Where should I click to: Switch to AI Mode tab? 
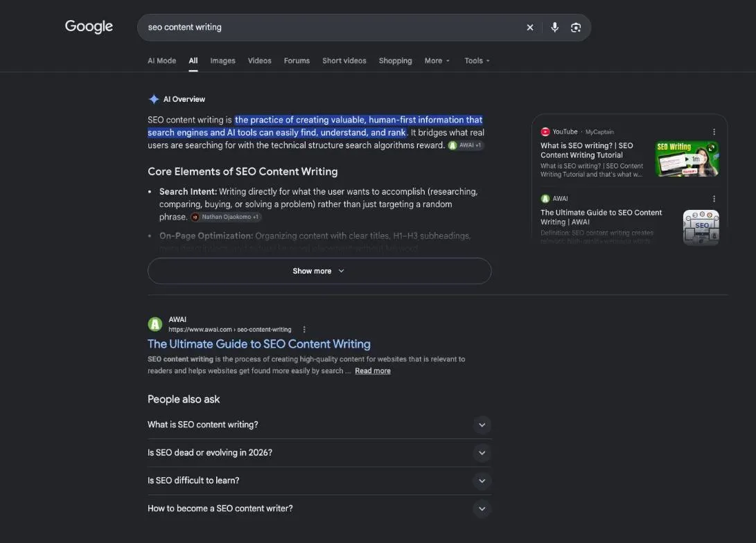[161, 61]
